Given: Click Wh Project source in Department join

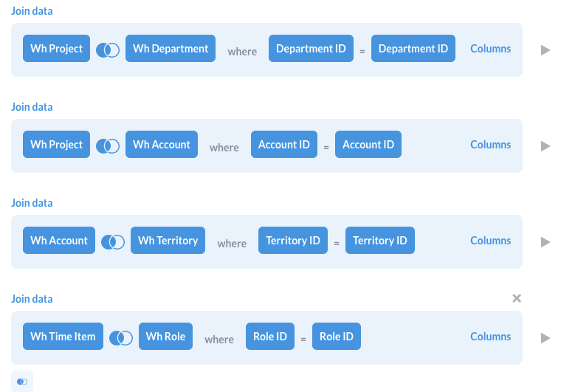Looking at the screenshot, I should click(x=56, y=48).
